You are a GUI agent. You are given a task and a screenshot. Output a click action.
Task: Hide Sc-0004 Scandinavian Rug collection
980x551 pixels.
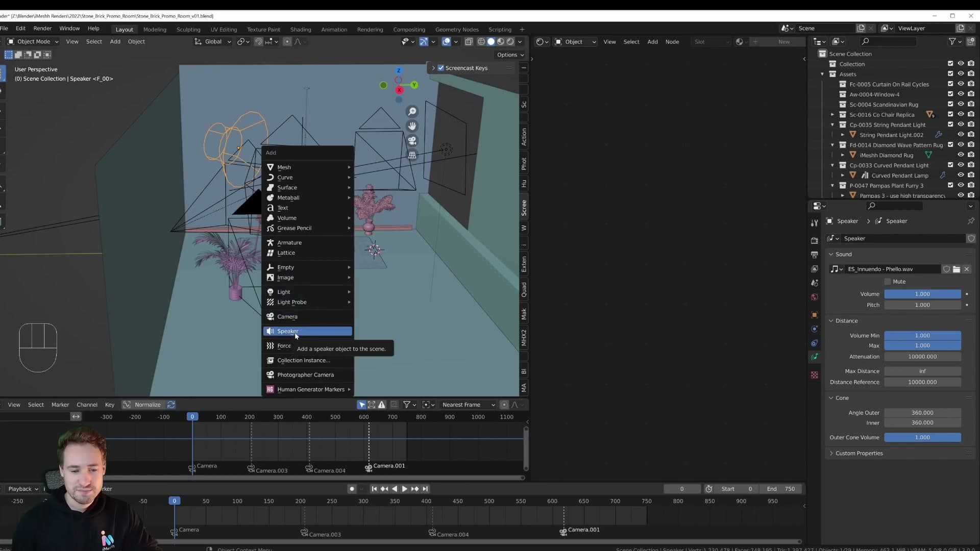tap(961, 105)
